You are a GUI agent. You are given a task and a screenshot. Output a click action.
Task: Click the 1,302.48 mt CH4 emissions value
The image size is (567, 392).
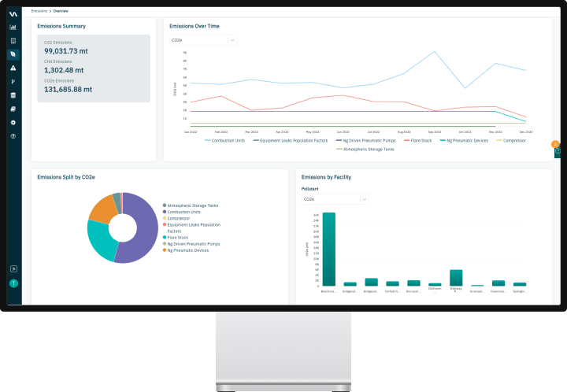pyautogui.click(x=64, y=71)
